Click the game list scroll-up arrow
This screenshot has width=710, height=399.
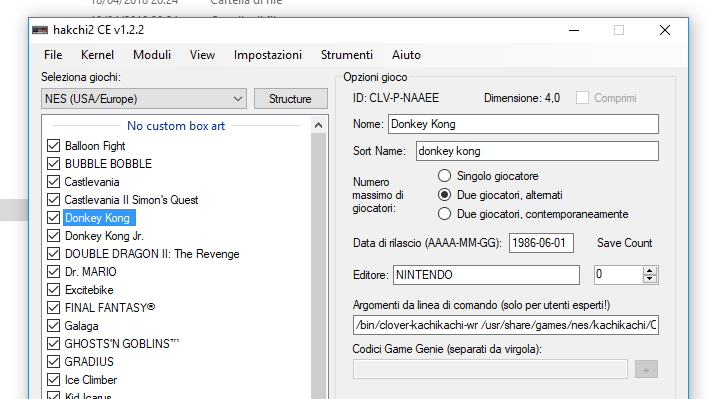(x=318, y=125)
